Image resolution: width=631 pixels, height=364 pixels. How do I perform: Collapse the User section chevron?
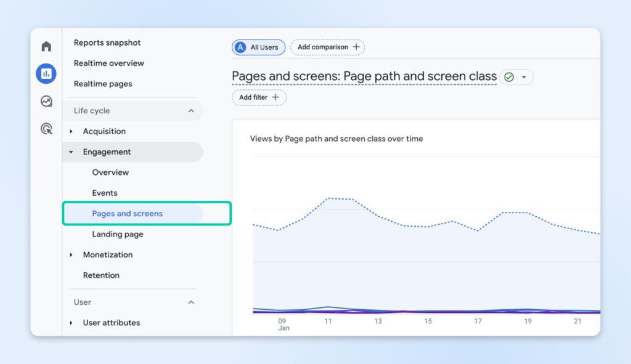click(191, 302)
